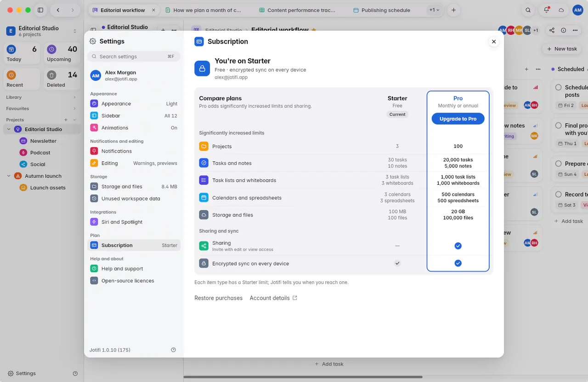Close the Settings dialog
Viewport: 588px width, 382px height.
[494, 41]
